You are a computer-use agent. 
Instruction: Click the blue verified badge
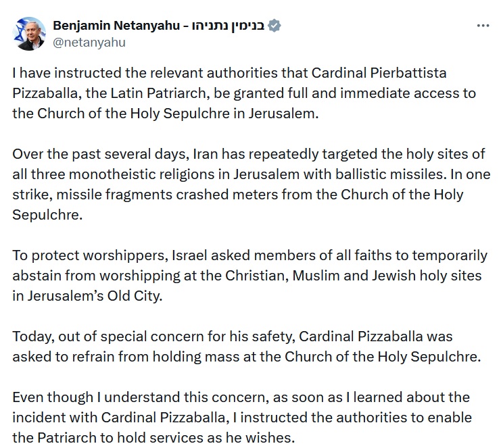pos(275,26)
